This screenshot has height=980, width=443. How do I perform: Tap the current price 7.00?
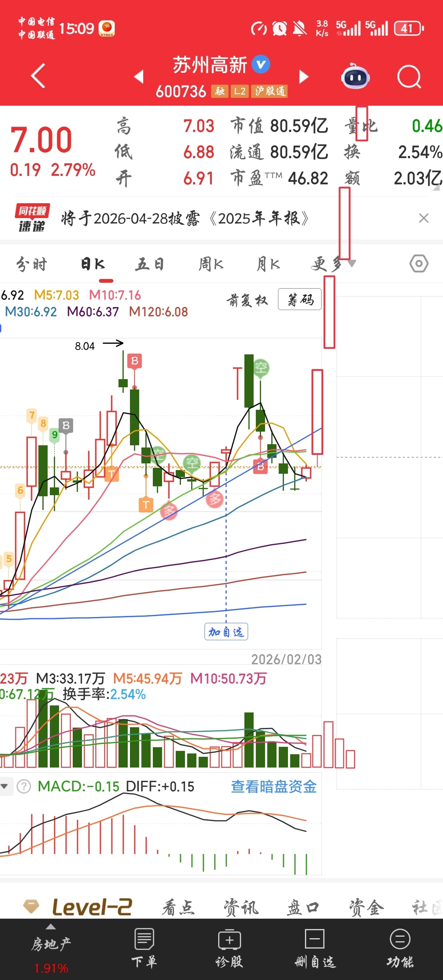41,140
